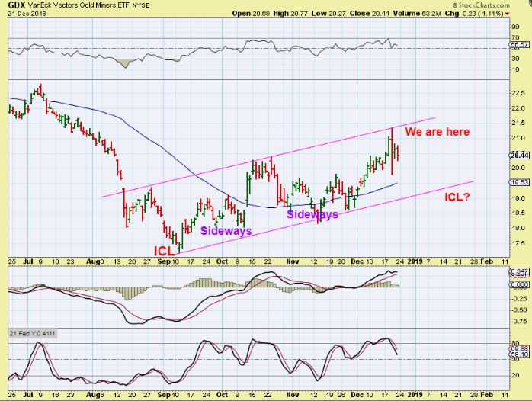Click the RSI 90 level label

(516, 27)
